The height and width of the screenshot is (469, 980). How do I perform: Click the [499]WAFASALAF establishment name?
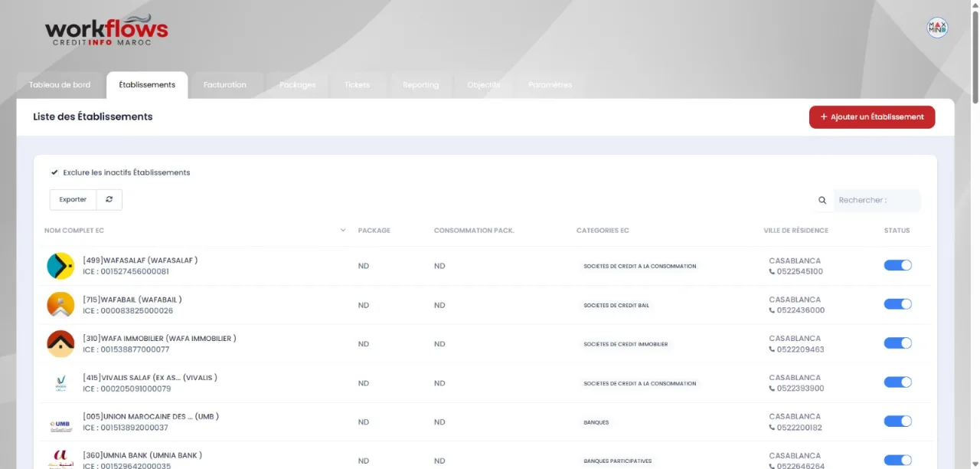pyautogui.click(x=140, y=261)
